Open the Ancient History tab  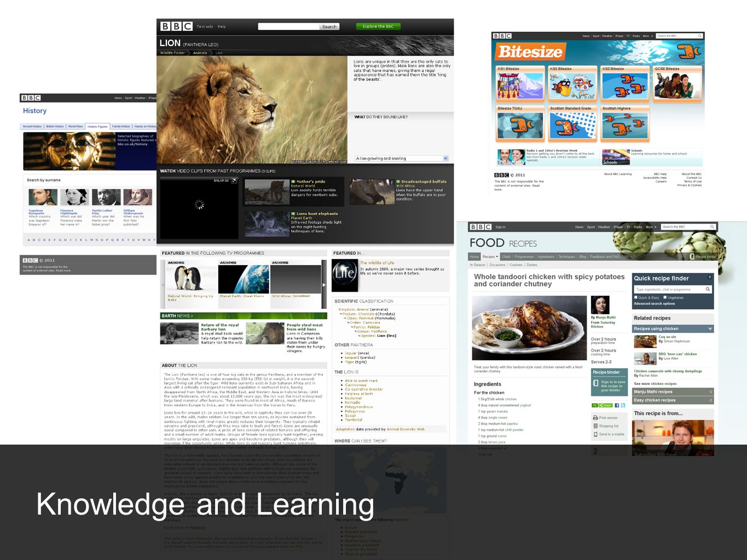[x=32, y=126]
